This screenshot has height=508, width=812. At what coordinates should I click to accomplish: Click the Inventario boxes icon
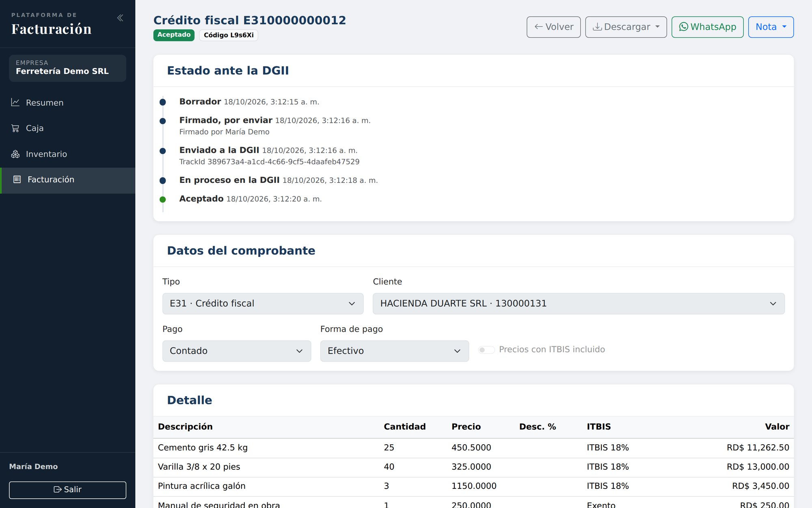pyautogui.click(x=15, y=154)
